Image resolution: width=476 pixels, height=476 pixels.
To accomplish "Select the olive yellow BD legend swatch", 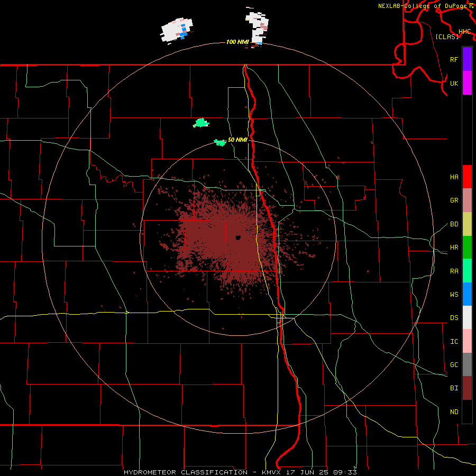I will click(x=467, y=224).
